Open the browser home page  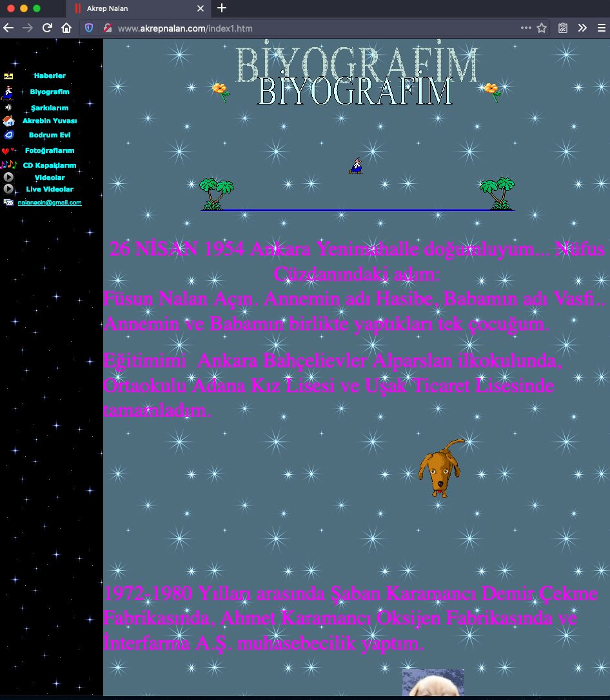[66, 28]
